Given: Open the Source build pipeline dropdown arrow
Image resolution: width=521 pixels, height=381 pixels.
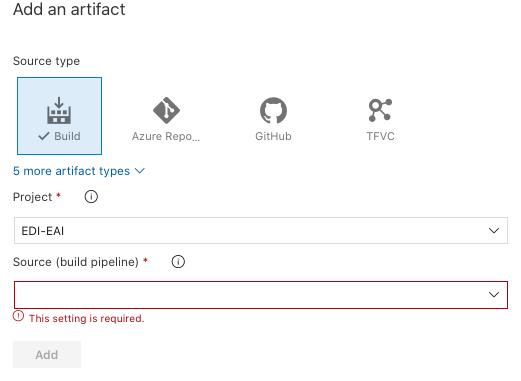Looking at the screenshot, I should [494, 295].
